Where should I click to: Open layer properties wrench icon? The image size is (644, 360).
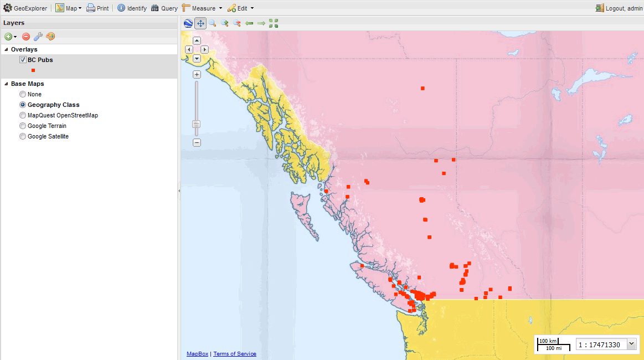[x=38, y=37]
